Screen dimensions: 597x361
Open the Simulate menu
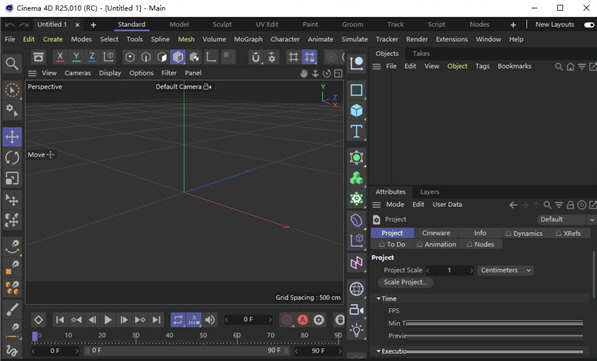tap(354, 39)
